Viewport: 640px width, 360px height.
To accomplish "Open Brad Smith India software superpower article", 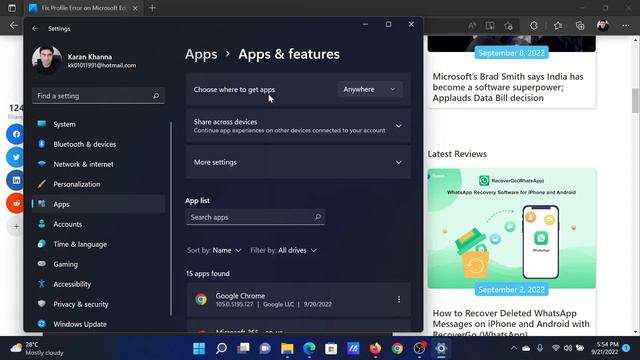I will pyautogui.click(x=508, y=87).
